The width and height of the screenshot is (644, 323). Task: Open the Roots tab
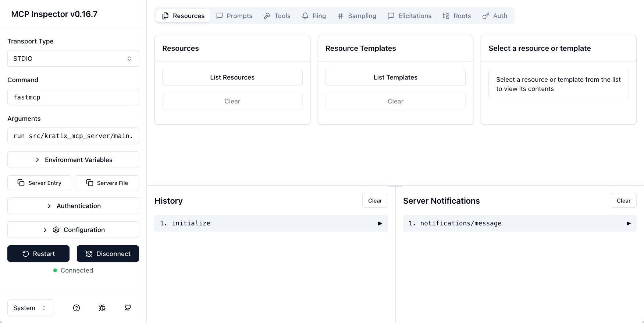[457, 16]
